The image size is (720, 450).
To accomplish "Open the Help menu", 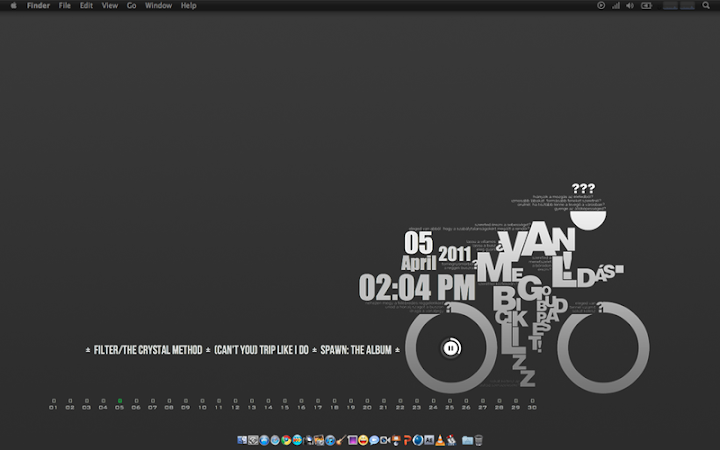I will [x=189, y=6].
